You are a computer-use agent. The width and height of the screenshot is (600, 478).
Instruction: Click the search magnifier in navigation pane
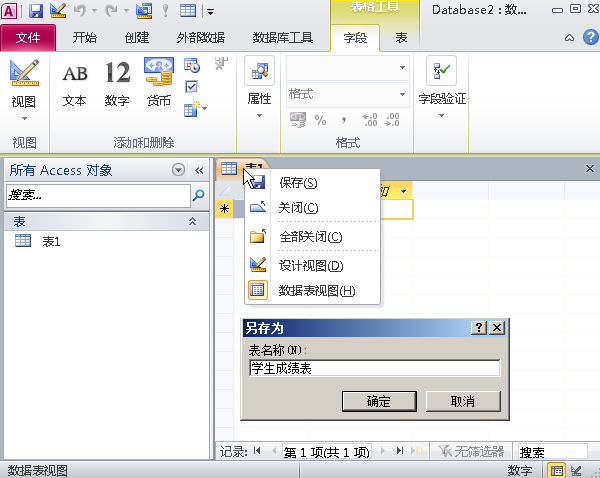pos(199,195)
